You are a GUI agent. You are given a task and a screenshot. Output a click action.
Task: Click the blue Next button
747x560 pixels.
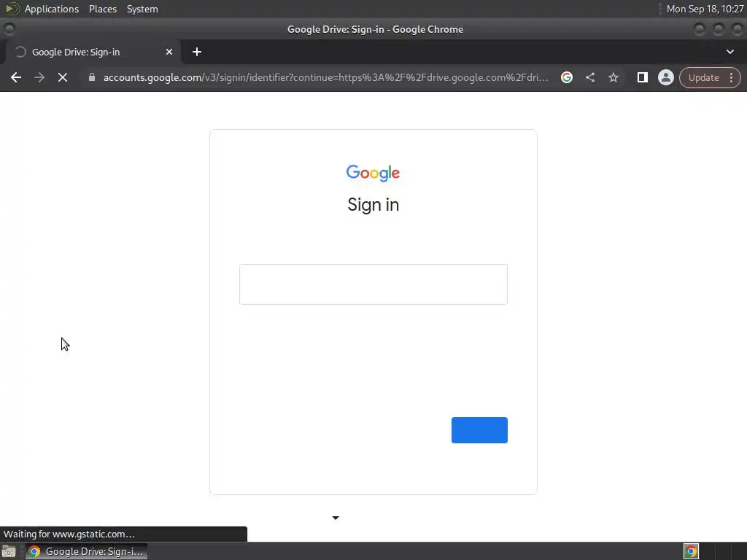click(479, 430)
